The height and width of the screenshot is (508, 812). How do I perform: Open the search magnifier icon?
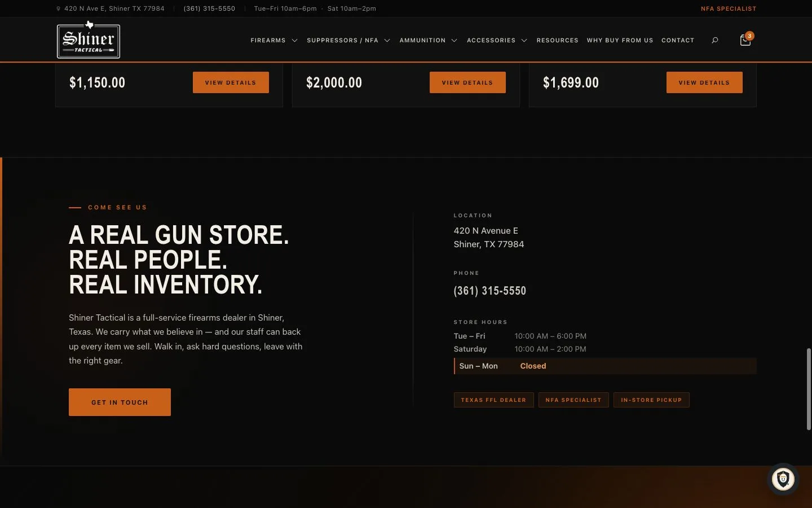click(715, 40)
